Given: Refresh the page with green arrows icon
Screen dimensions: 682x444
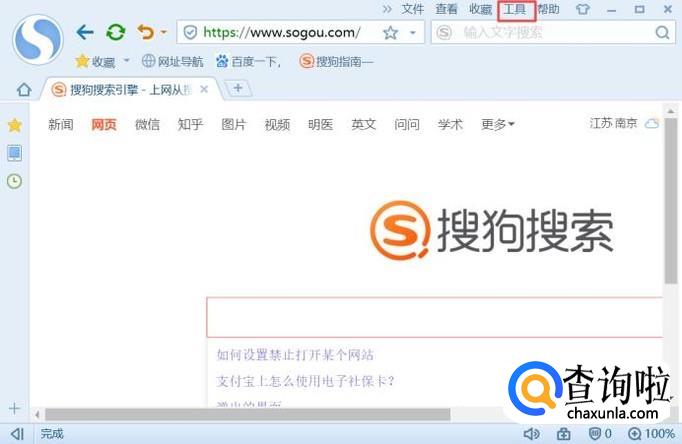Looking at the screenshot, I should click(x=116, y=32).
